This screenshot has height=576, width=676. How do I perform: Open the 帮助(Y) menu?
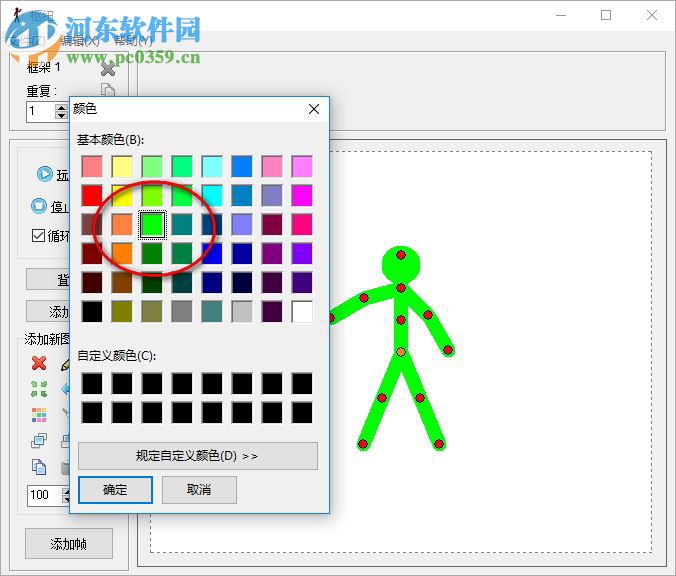(133, 41)
